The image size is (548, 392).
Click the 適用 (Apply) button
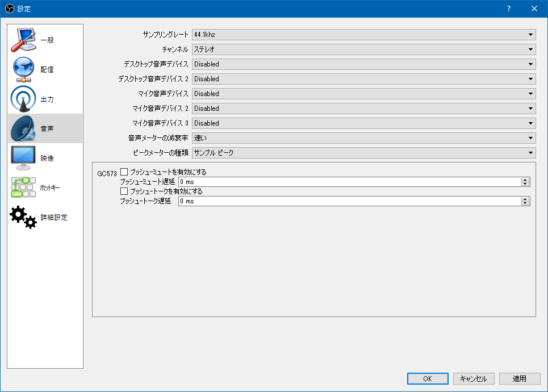tap(520, 378)
